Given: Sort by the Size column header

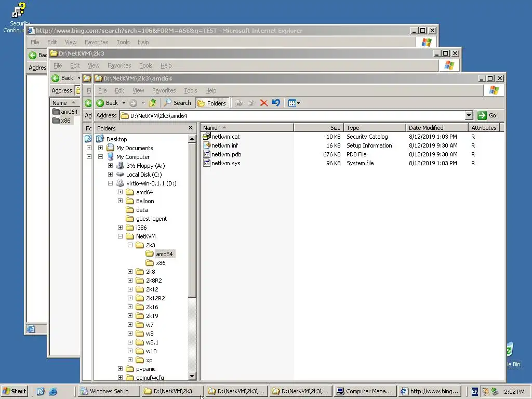Looking at the screenshot, I should click(319, 128).
